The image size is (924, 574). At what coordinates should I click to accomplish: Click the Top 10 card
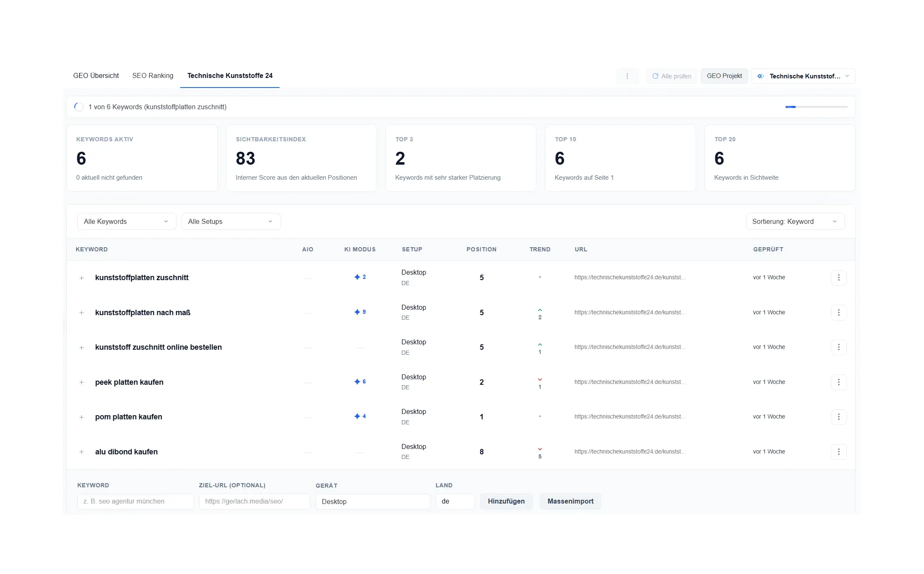620,158
